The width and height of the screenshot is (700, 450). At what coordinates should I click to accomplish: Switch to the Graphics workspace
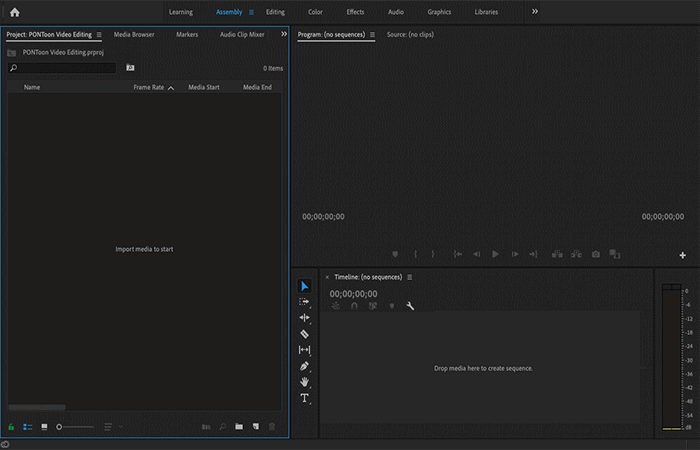pos(439,12)
